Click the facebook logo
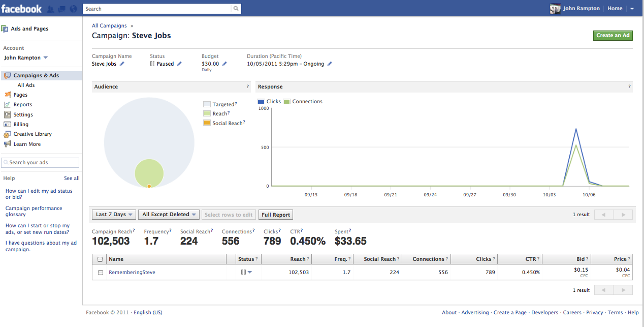This screenshot has height=327, width=644. [x=21, y=9]
